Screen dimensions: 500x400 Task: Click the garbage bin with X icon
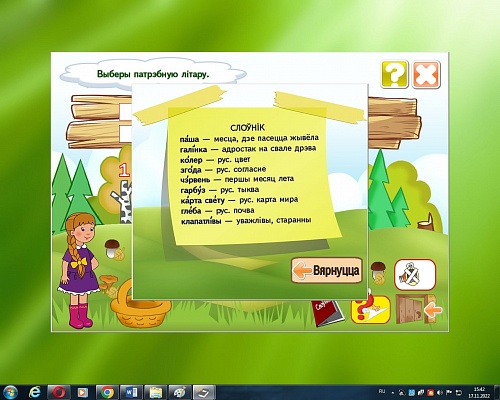(415, 275)
